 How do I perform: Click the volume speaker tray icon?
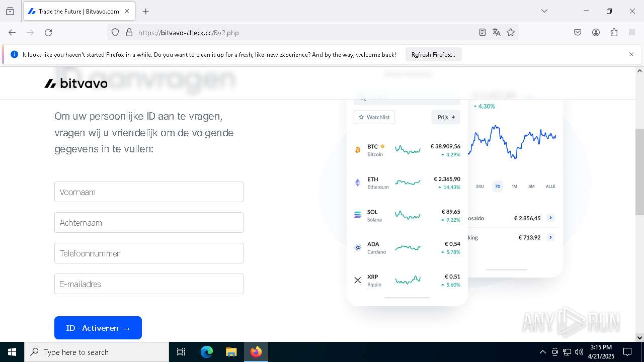pos(579,352)
